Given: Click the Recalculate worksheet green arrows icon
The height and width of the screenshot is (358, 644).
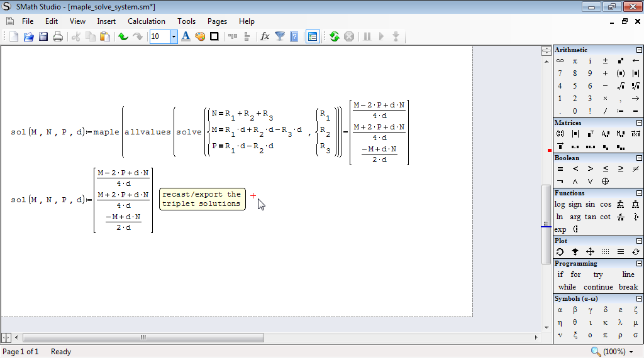Looking at the screenshot, I should click(335, 36).
